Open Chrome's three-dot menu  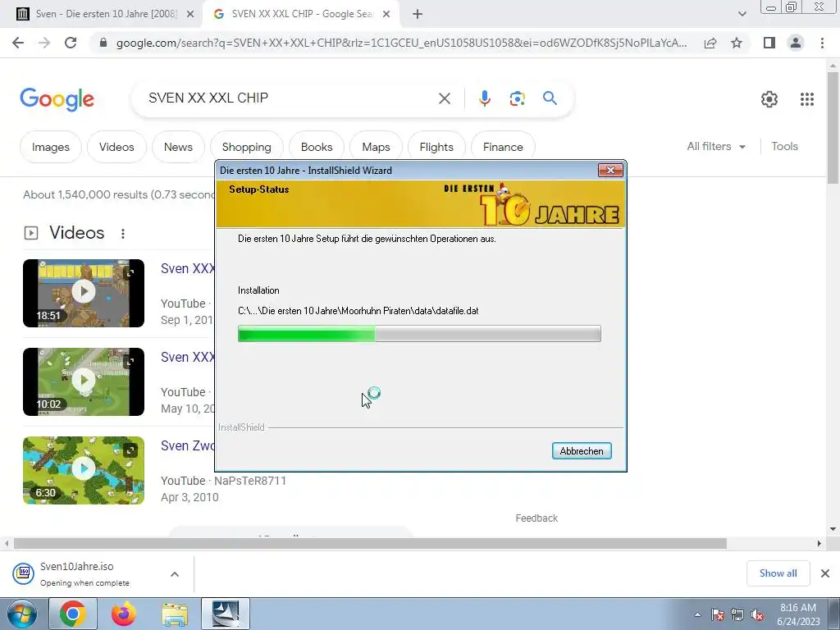pyautogui.click(x=822, y=43)
